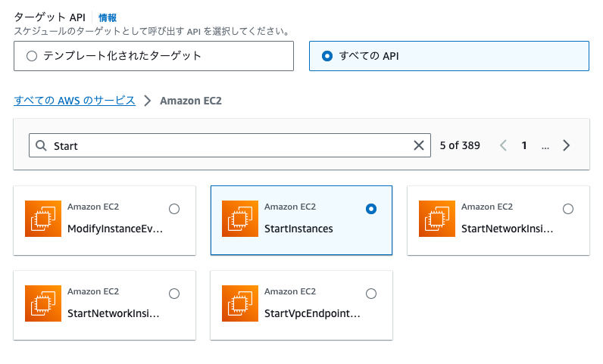
Task: Choose radio of StartNetworkInsi… card beside StartVpcEndpoint…
Action: tap(174, 294)
